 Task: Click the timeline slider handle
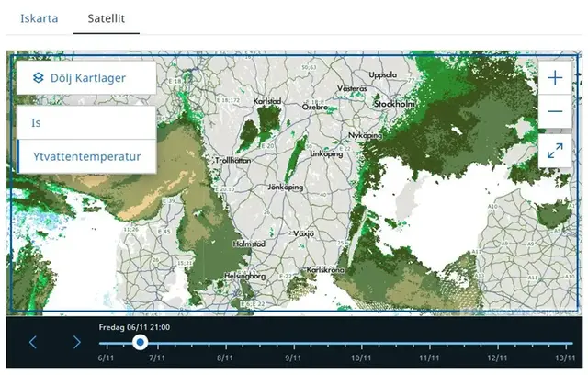(x=140, y=342)
